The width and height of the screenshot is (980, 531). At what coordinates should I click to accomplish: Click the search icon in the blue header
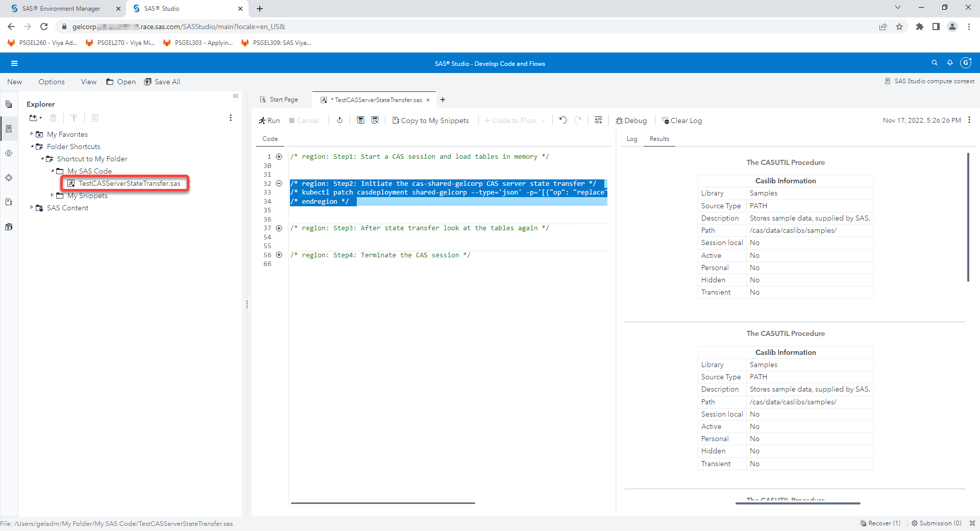(935, 63)
